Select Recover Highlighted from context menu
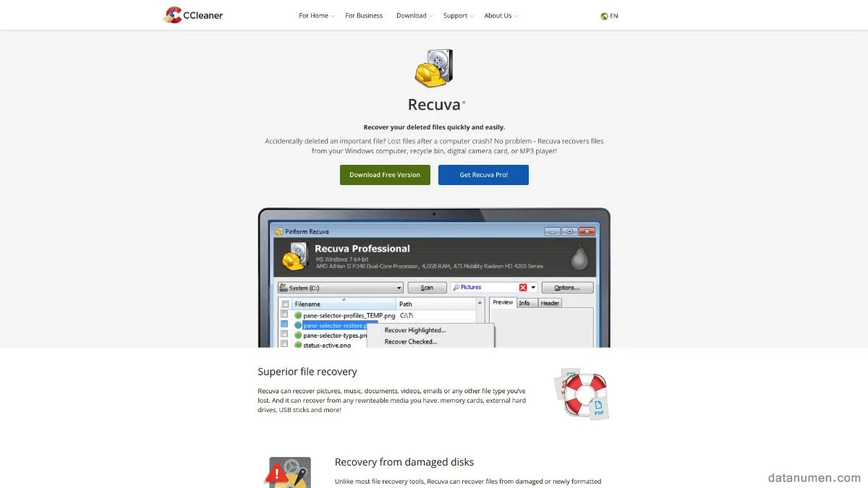 pyautogui.click(x=414, y=330)
